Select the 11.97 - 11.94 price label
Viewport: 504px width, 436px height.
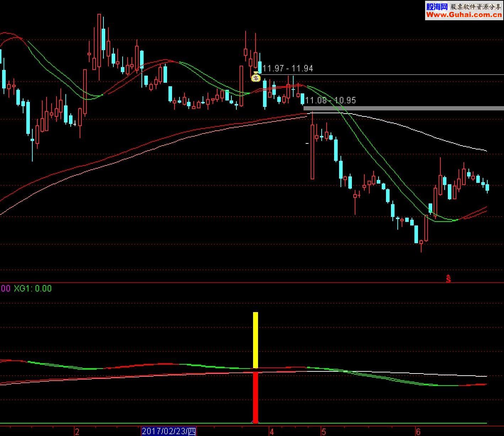click(x=288, y=69)
